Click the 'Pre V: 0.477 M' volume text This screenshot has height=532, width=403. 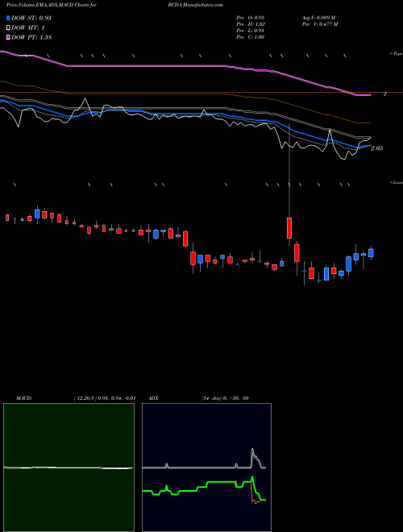(x=319, y=24)
